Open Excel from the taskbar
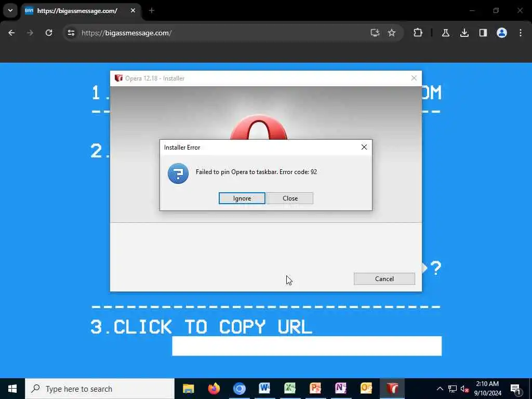 click(x=290, y=389)
